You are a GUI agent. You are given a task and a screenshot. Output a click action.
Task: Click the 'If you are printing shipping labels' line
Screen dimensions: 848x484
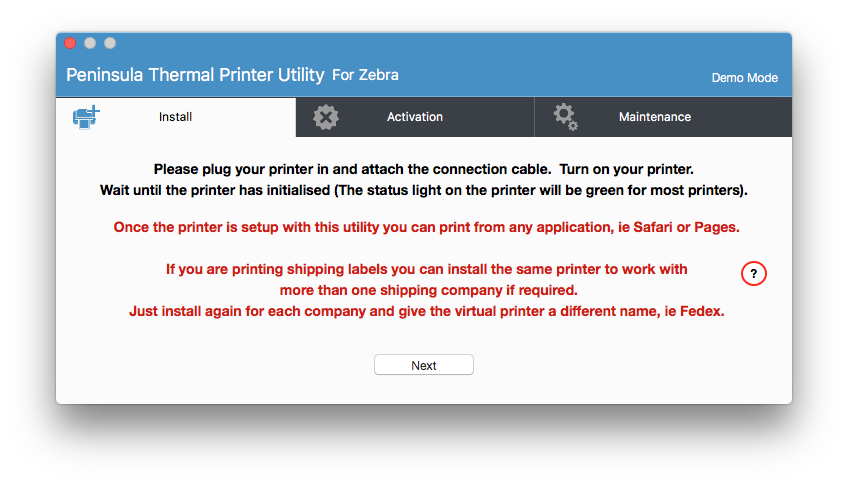426,269
